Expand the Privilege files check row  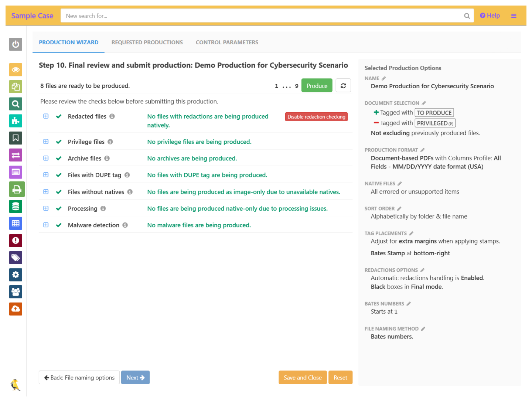[46, 142]
